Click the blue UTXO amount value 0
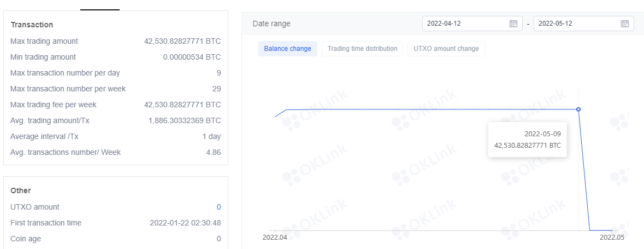Screen dimensions: 644x249 [x=219, y=207]
